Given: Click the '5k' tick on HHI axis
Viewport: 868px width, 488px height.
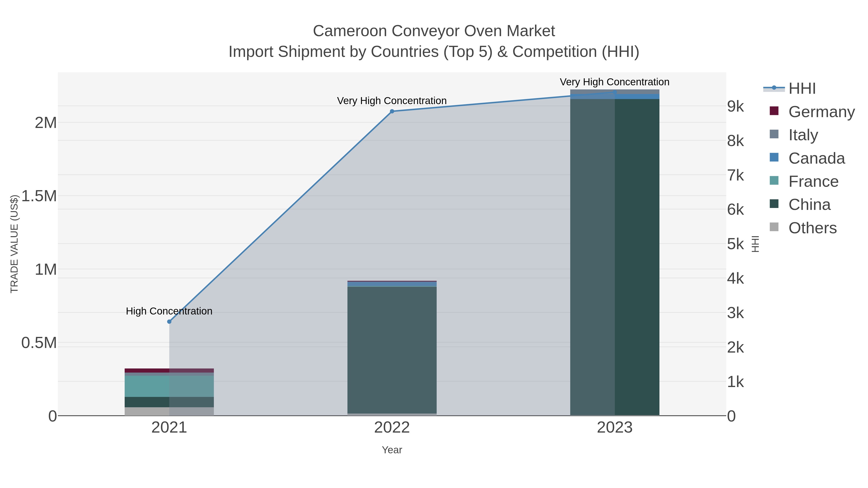Looking at the screenshot, I should 736,244.
